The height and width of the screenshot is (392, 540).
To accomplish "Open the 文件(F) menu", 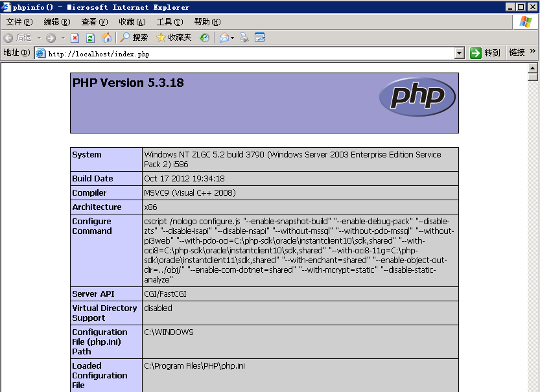I will coord(19,22).
